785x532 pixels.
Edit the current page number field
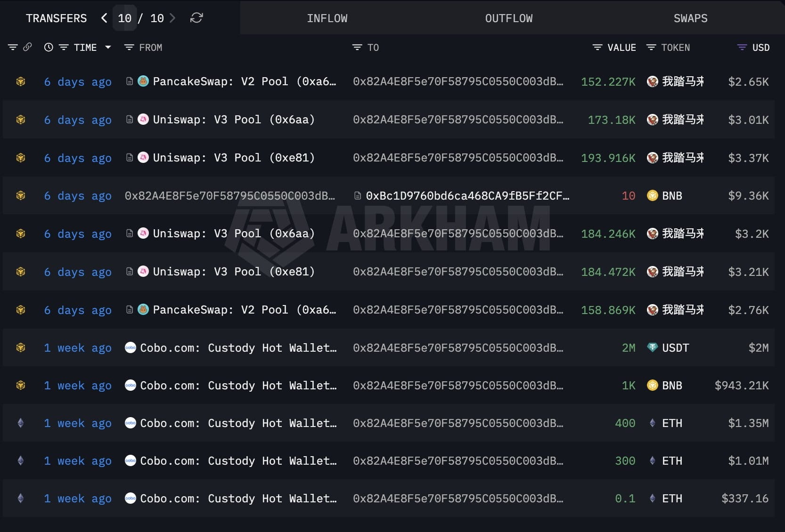coord(124,18)
